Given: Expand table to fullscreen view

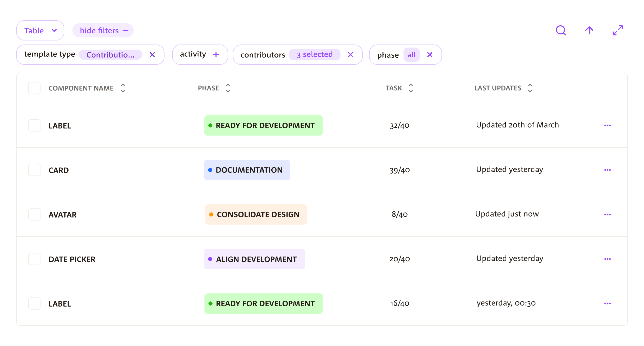Looking at the screenshot, I should (617, 31).
